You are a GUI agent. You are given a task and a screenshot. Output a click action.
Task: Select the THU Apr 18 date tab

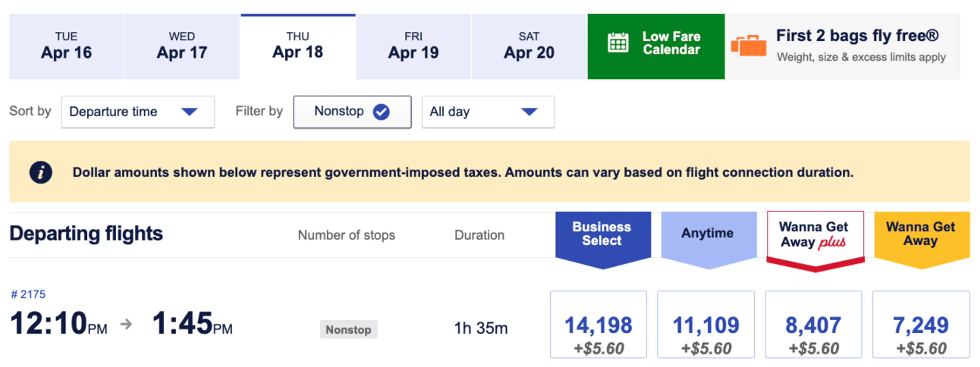pyautogui.click(x=298, y=46)
